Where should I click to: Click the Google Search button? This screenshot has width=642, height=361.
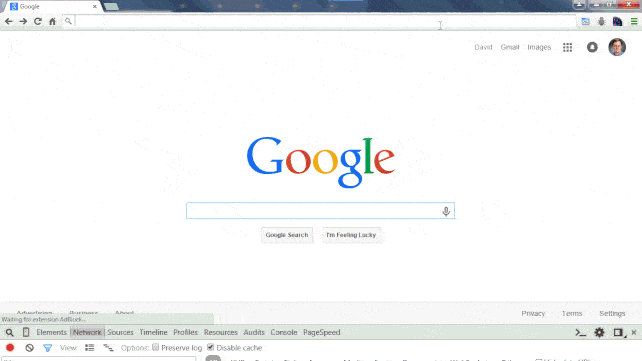[287, 235]
